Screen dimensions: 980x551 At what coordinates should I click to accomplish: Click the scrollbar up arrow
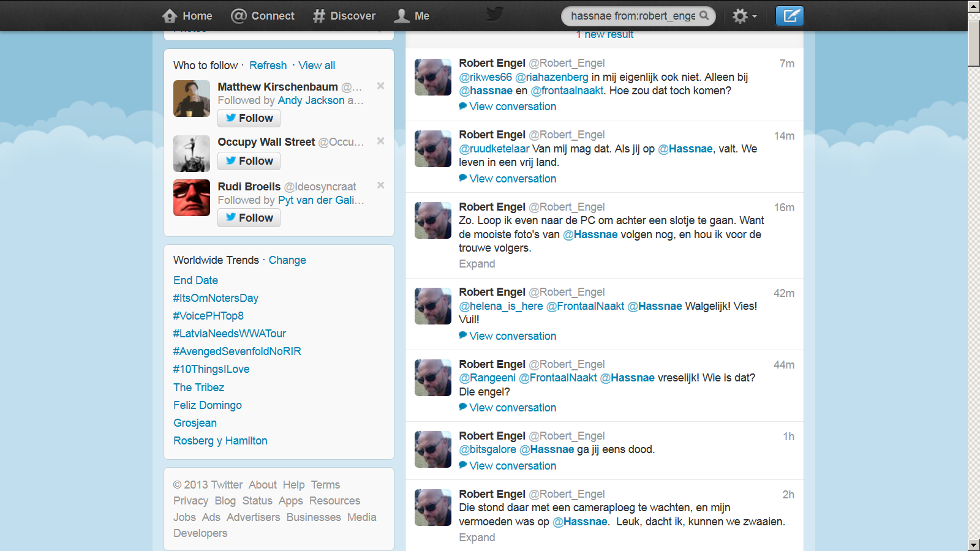point(974,6)
